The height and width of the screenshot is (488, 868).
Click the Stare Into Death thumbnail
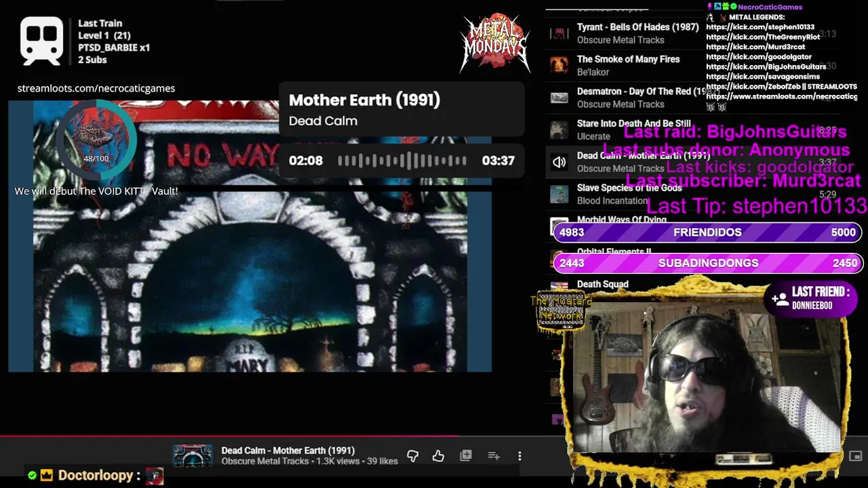point(559,129)
